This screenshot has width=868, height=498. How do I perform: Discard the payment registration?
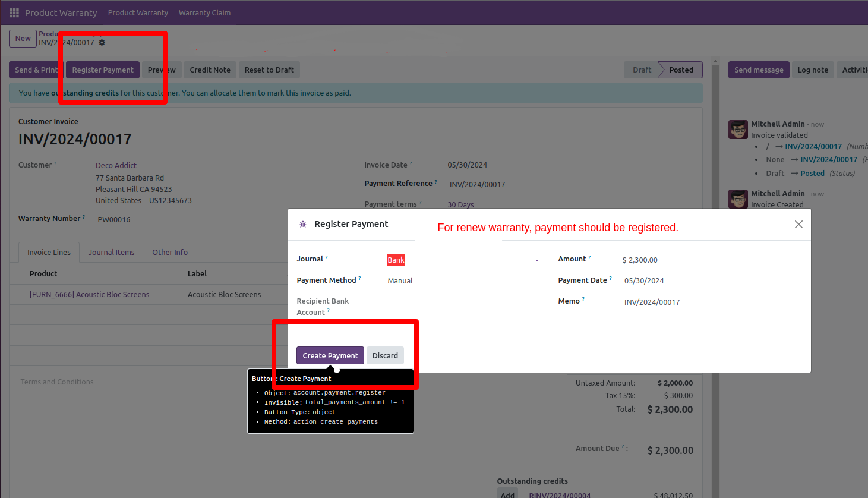[x=385, y=355]
